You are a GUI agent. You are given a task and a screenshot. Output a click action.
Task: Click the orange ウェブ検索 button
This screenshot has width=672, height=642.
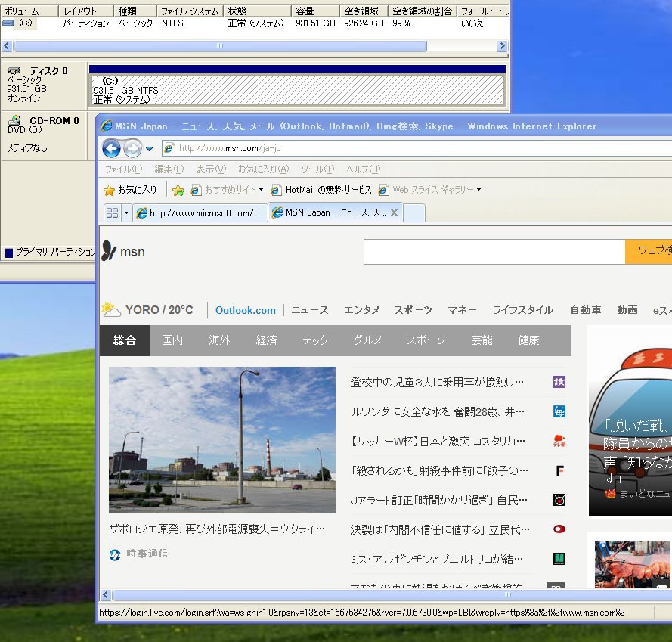tap(649, 252)
